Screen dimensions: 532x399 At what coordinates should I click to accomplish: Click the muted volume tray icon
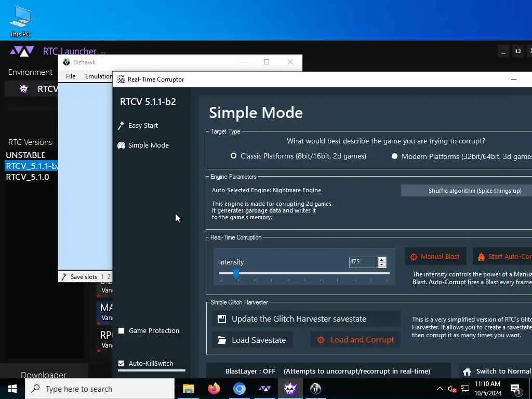(x=452, y=389)
